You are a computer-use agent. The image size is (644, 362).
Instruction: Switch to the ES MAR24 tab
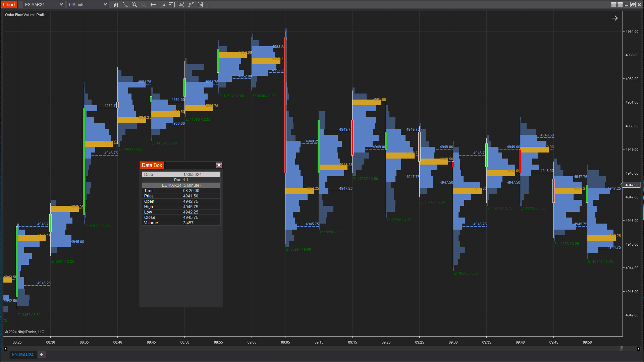pyautogui.click(x=23, y=355)
